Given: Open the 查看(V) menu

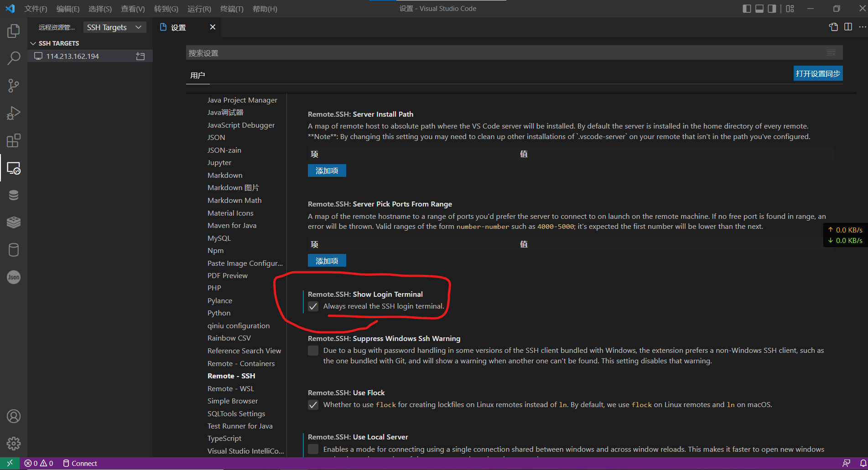Looking at the screenshot, I should [133, 9].
